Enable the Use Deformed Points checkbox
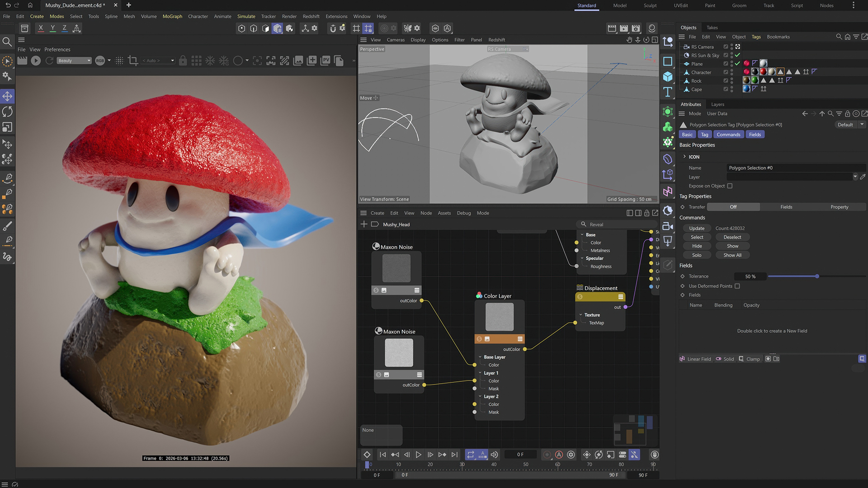 (737, 286)
